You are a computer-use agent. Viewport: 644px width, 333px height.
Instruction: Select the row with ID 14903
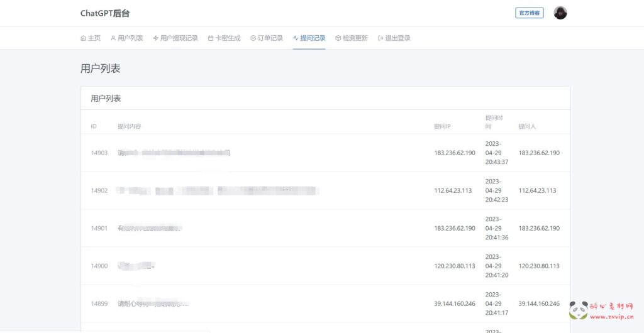(99, 153)
